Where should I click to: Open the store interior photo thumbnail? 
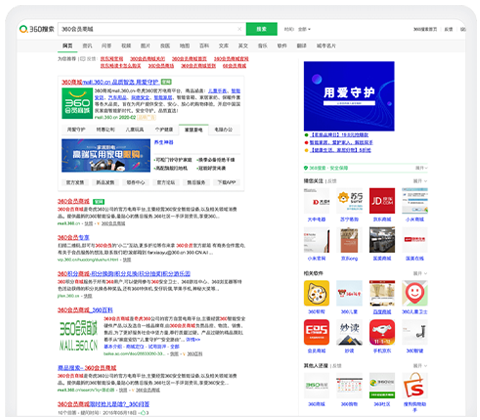tap(382, 240)
